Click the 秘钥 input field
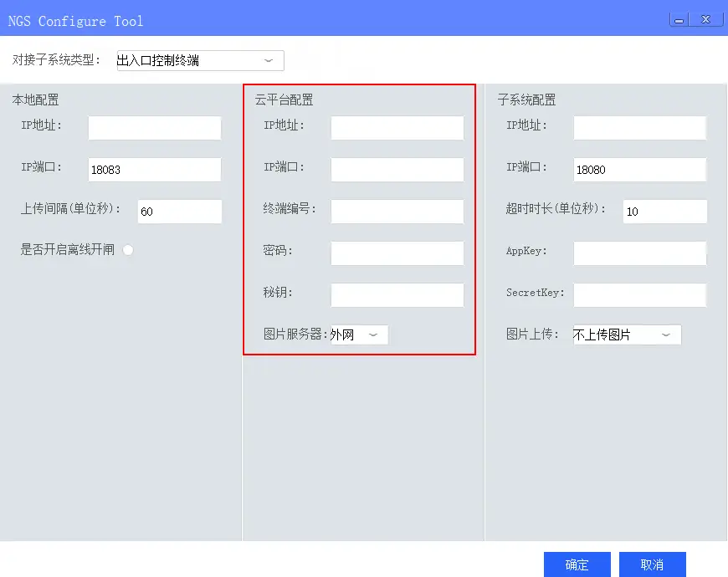The image size is (728, 577). pos(397,295)
